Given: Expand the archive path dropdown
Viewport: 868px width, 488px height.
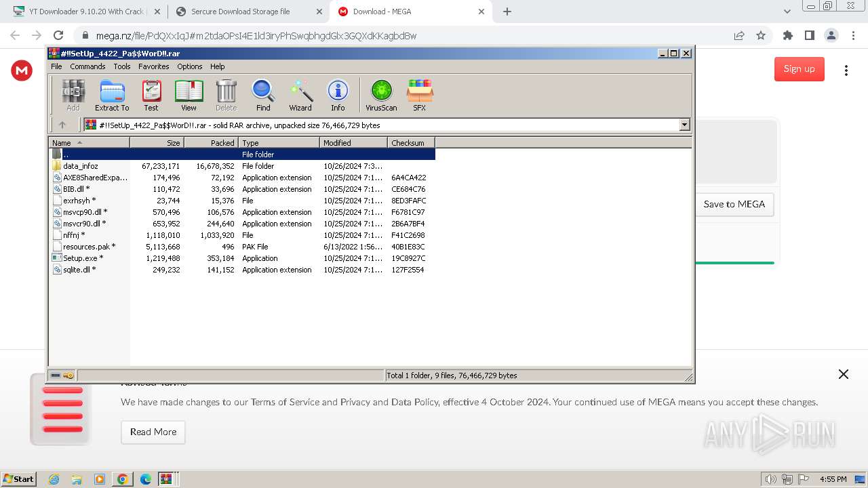Looking at the screenshot, I should point(684,125).
